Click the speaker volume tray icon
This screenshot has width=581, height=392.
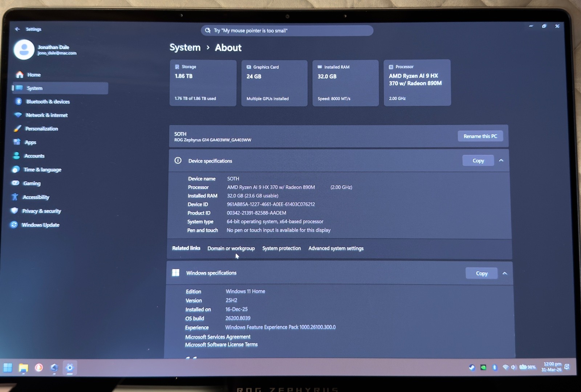click(514, 367)
